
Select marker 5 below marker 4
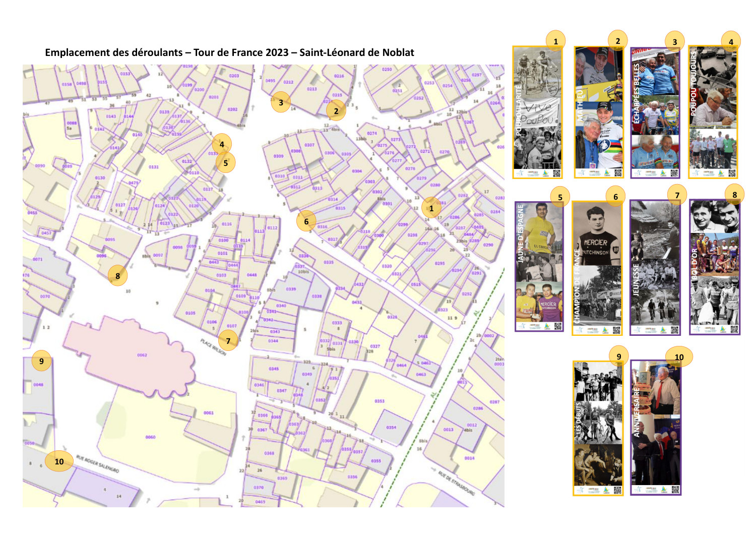point(225,163)
